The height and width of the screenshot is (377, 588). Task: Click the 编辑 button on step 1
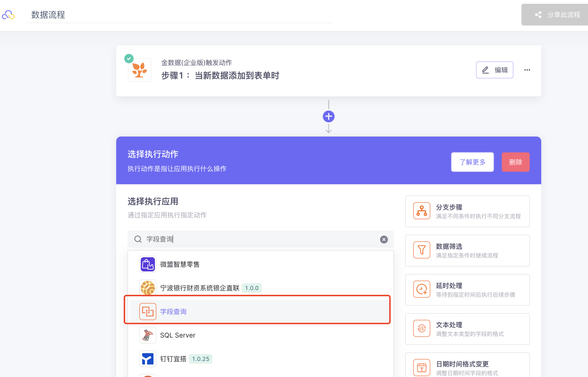pos(495,70)
